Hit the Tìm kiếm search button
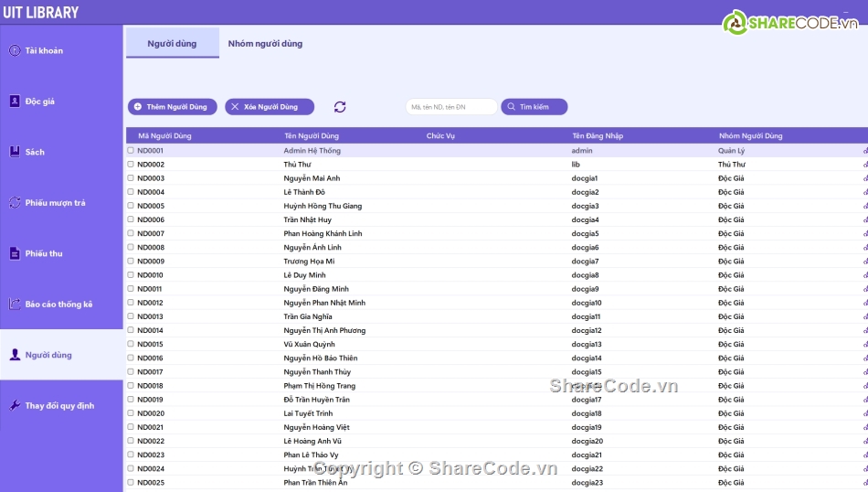Image resolution: width=868 pixels, height=492 pixels. pos(534,107)
